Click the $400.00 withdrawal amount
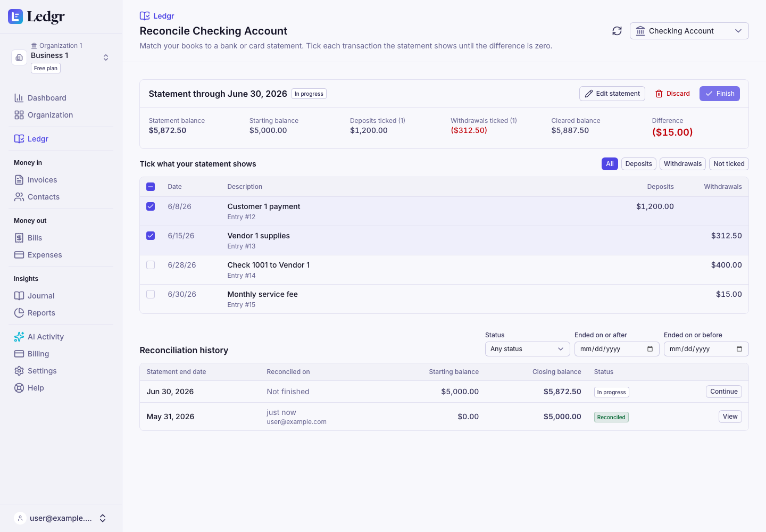Screen dimensions: 766x532 click(727, 265)
